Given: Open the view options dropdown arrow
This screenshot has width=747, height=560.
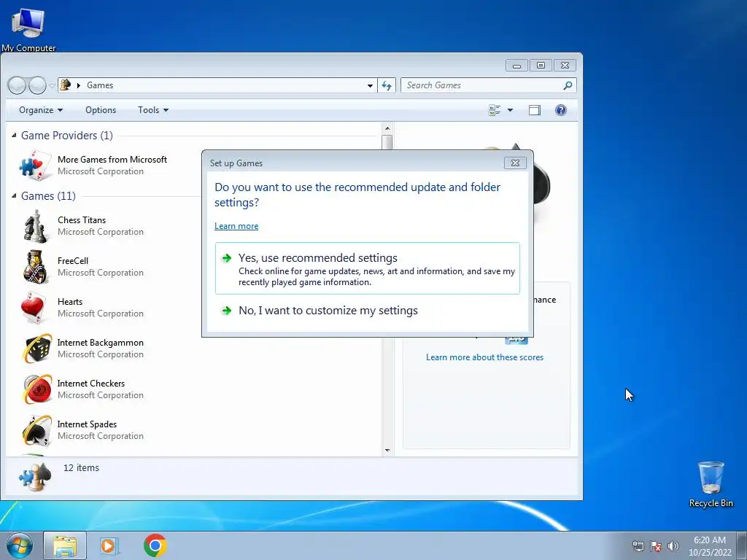Looking at the screenshot, I should pyautogui.click(x=510, y=110).
